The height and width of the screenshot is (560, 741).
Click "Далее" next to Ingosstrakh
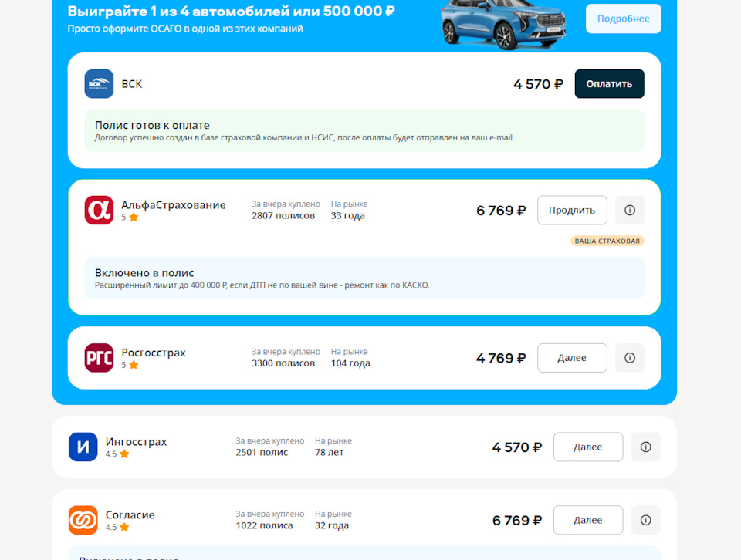(x=588, y=447)
